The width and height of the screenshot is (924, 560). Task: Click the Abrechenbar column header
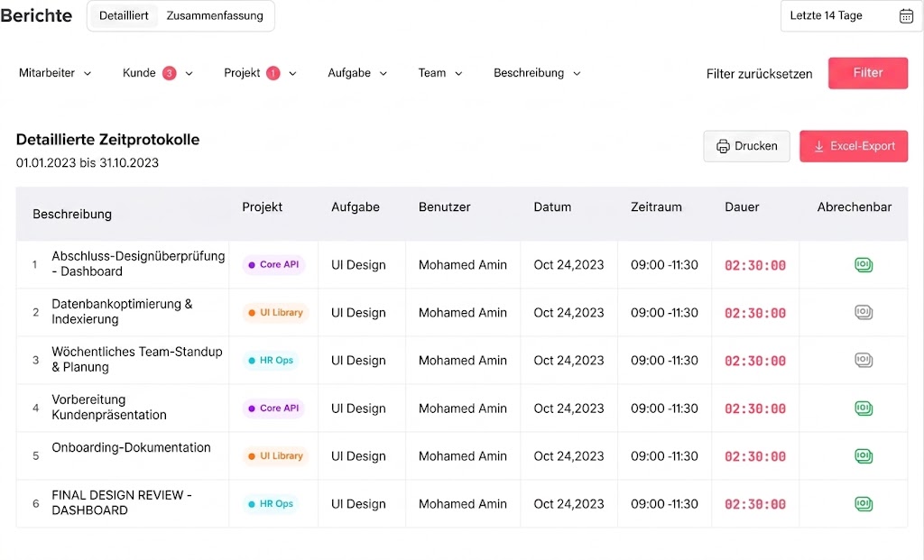pyautogui.click(x=854, y=207)
